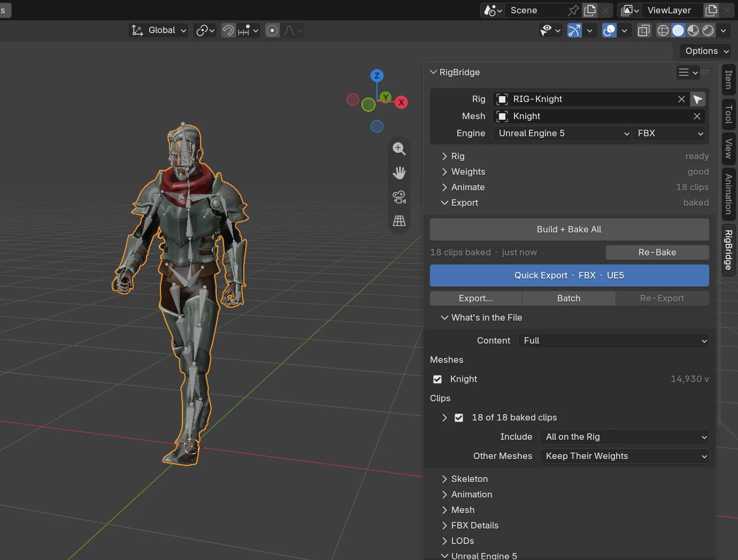Click the zoom magnifier viewport icon

click(399, 149)
